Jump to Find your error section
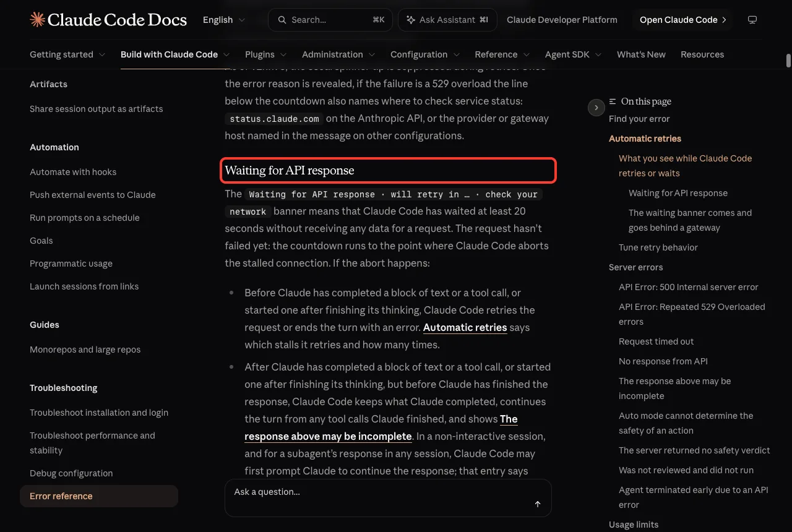 pos(639,119)
